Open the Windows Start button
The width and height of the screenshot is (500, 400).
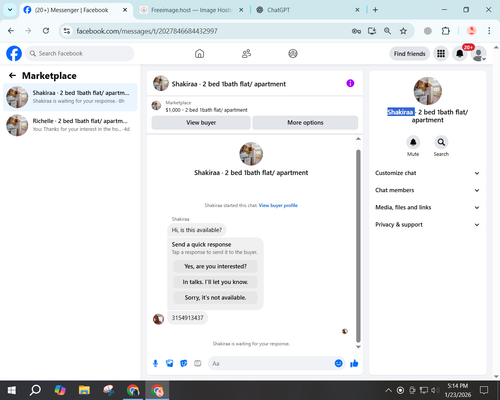(x=12, y=390)
